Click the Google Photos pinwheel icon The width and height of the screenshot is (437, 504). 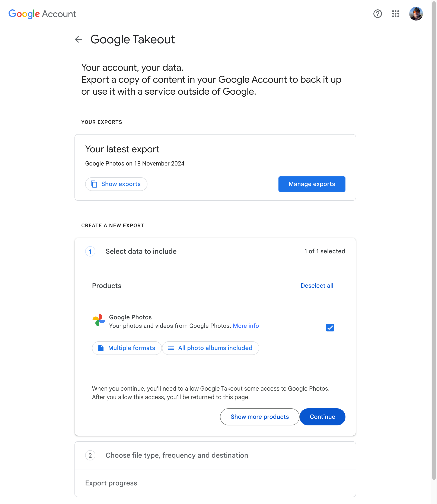(x=99, y=321)
